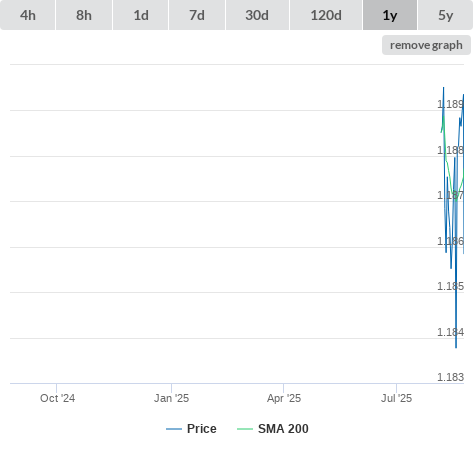Viewport: 474px width, 455px height.
Task: Click the 1.185 y-axis gridline label
Action: click(450, 286)
